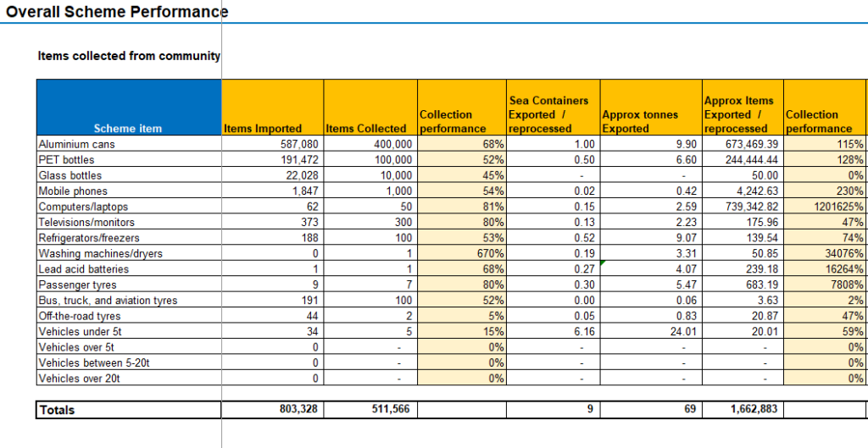Viewport: 868px width, 448px height.
Task: Click the 'Items Collected' column header
Action: [x=370, y=108]
